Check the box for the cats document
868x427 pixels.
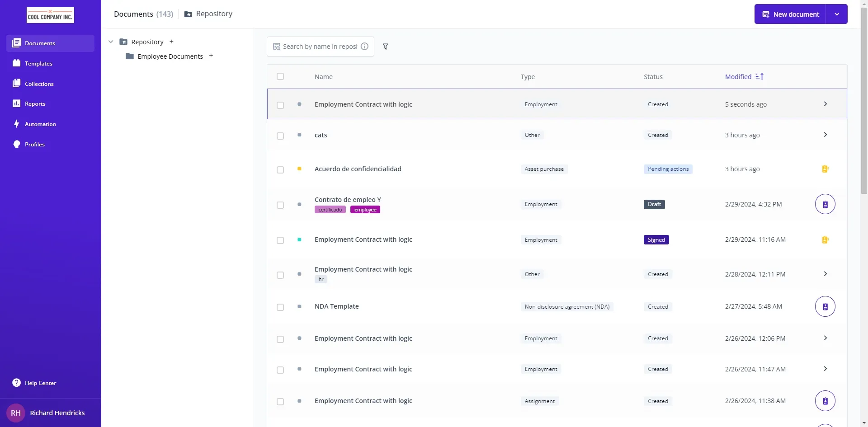pos(280,136)
